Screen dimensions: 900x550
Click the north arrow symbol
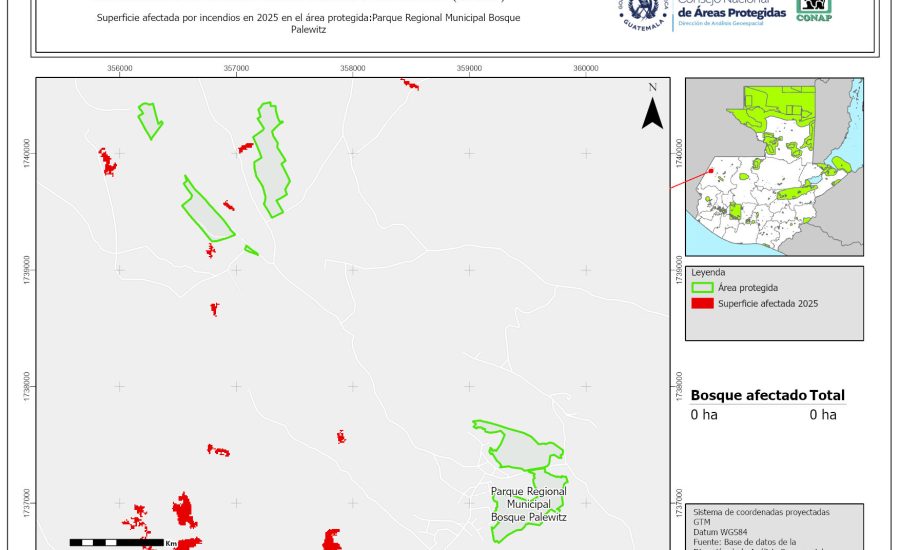(x=652, y=110)
